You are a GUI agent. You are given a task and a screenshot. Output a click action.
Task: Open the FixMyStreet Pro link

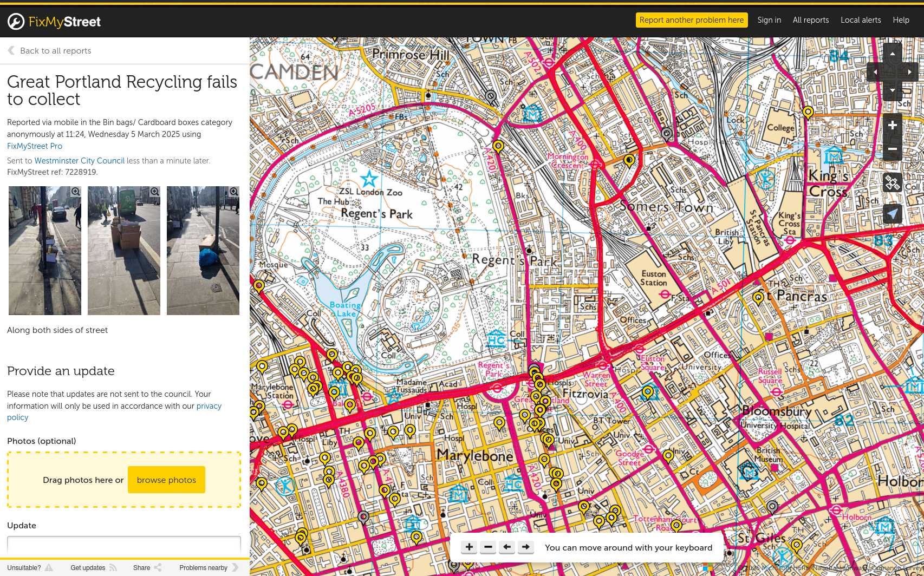pos(35,146)
